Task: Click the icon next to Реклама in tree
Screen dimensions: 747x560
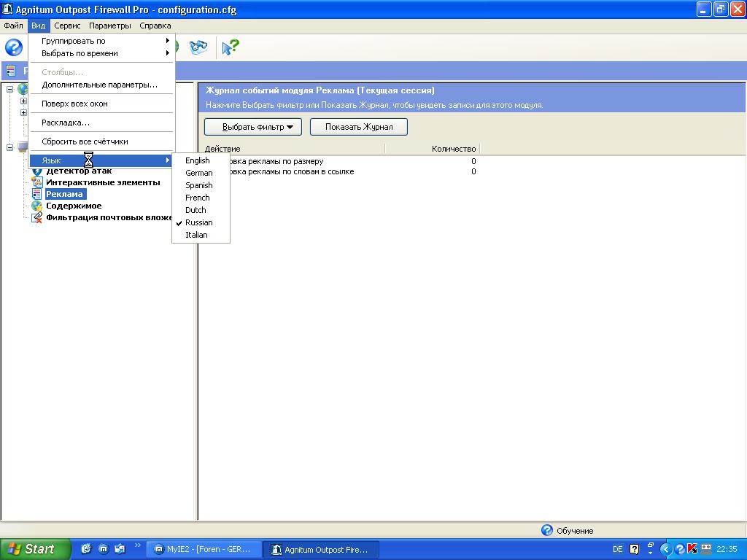Action: coord(36,194)
